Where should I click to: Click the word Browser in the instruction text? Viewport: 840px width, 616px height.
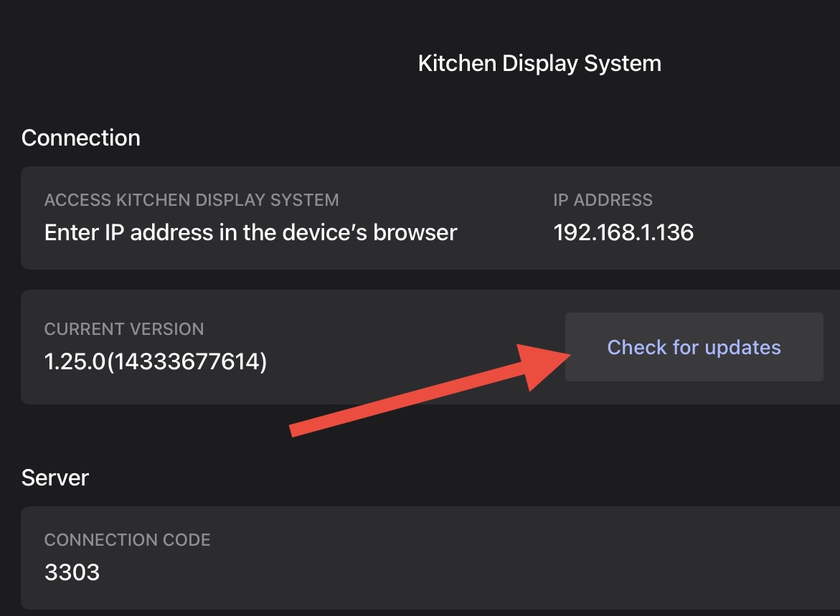click(x=415, y=232)
